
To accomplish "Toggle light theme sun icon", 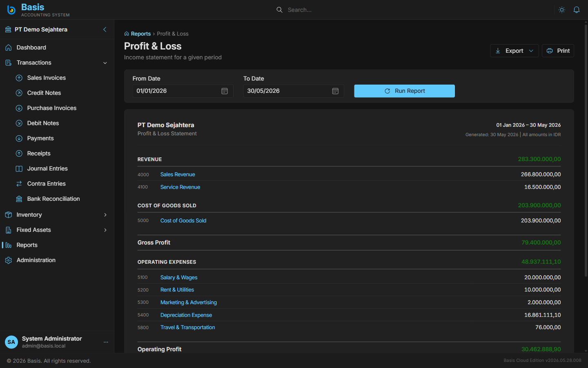I will 562,10.
